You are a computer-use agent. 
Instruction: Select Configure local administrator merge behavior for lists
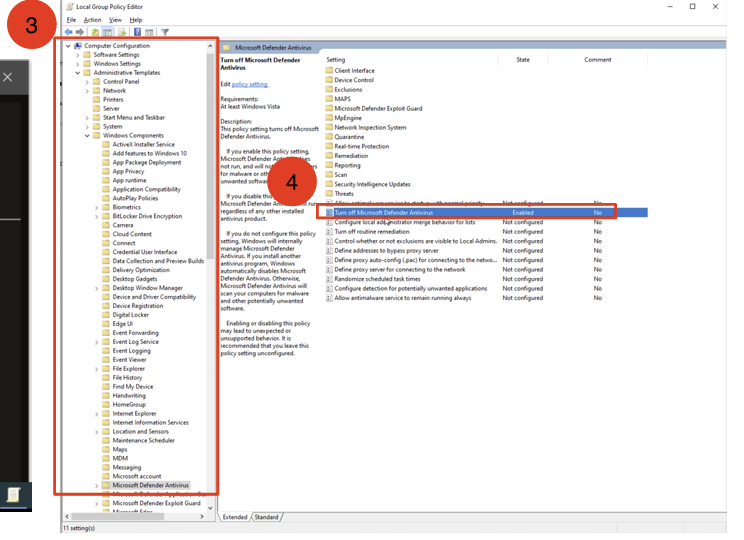pyautogui.click(x=405, y=222)
